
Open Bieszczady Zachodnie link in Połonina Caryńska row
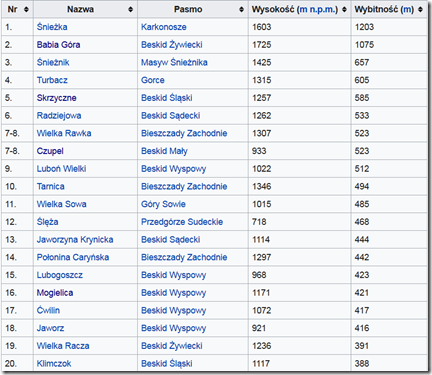click(x=184, y=257)
